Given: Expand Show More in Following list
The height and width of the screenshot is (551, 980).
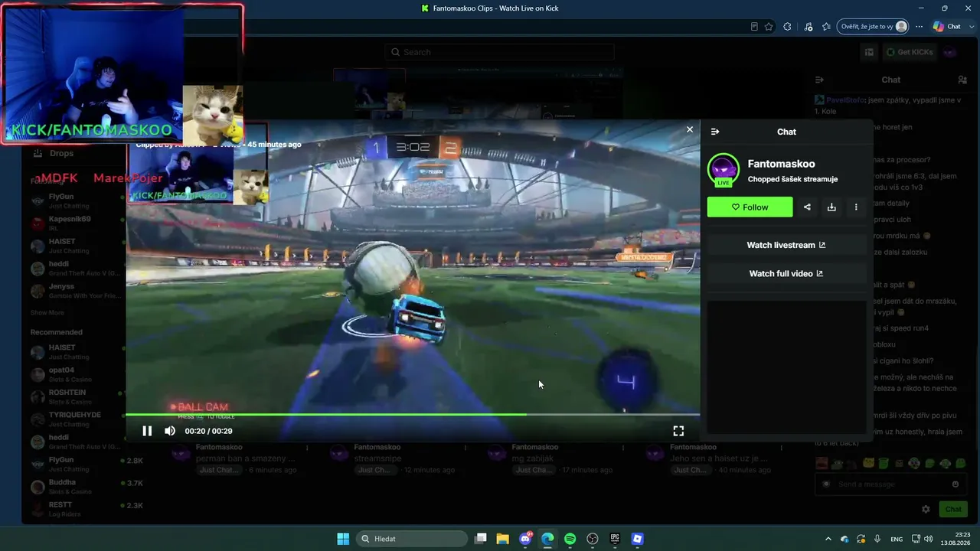Looking at the screenshot, I should 47,313.
